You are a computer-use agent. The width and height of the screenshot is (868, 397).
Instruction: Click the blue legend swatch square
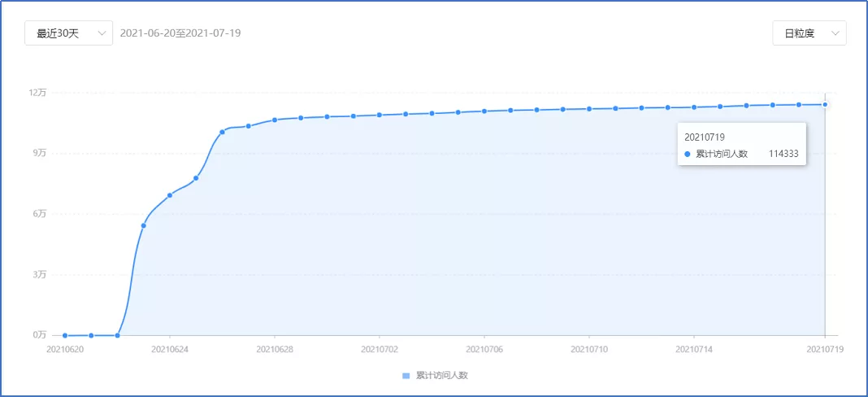(x=406, y=376)
